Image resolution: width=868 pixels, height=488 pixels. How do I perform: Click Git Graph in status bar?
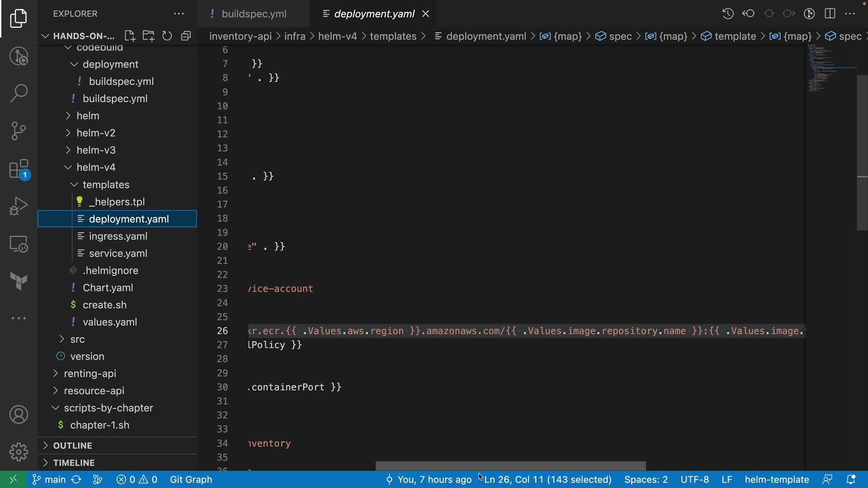(x=191, y=479)
